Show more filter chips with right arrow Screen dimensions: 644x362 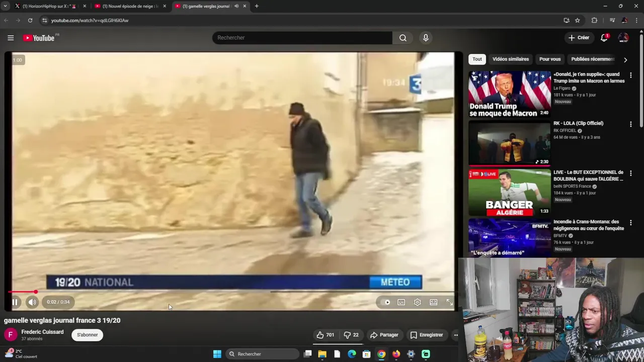pyautogui.click(x=625, y=60)
